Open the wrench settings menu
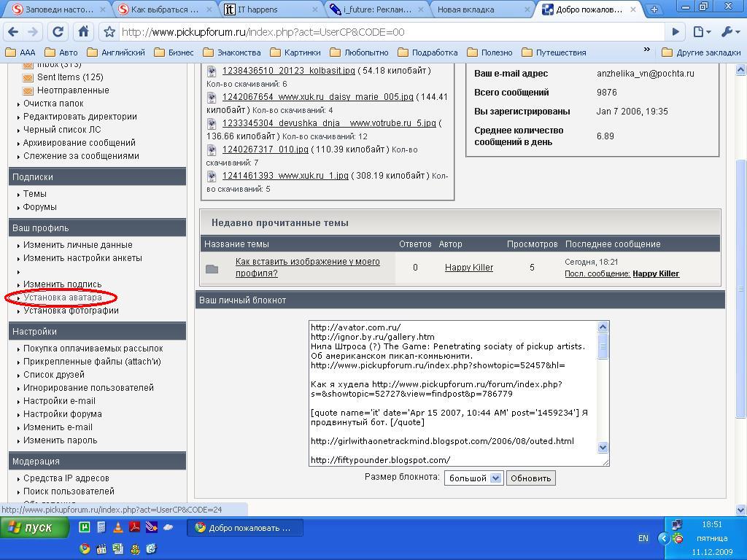 [x=729, y=32]
